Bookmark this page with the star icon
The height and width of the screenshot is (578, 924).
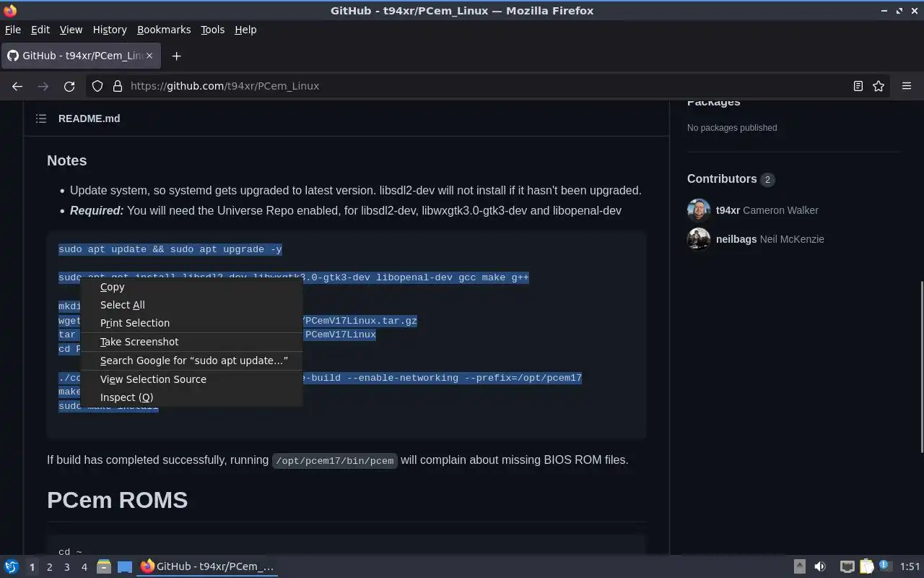point(879,86)
